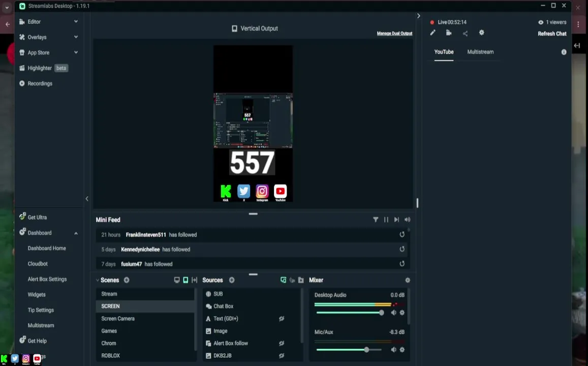Collapse the live dock with the arrow
The height and width of the screenshot is (366, 588).
pos(418,16)
